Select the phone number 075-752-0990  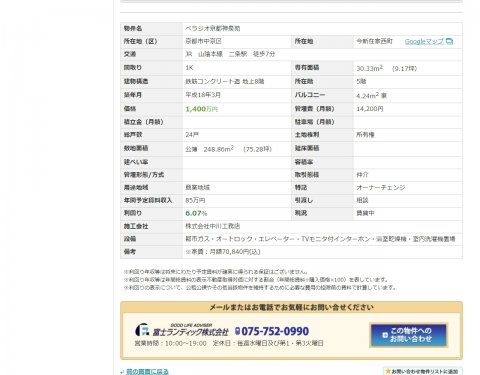[x=275, y=331]
